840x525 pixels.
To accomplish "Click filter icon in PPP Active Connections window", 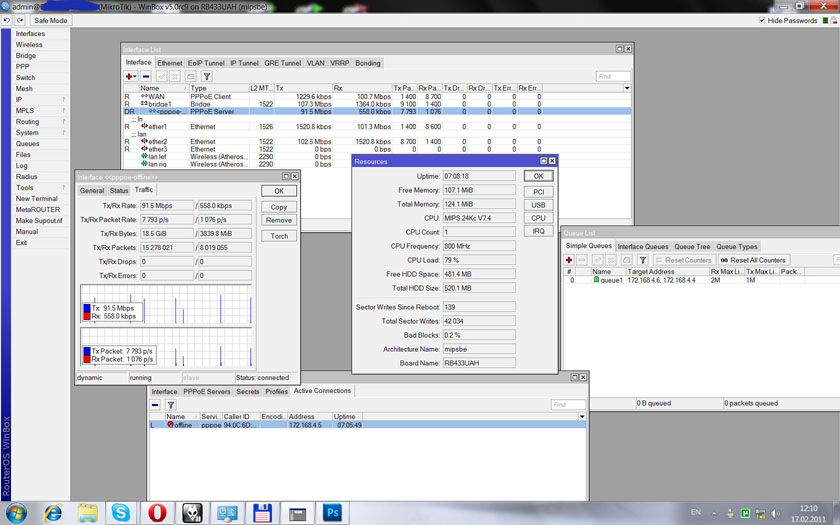I will (x=171, y=405).
